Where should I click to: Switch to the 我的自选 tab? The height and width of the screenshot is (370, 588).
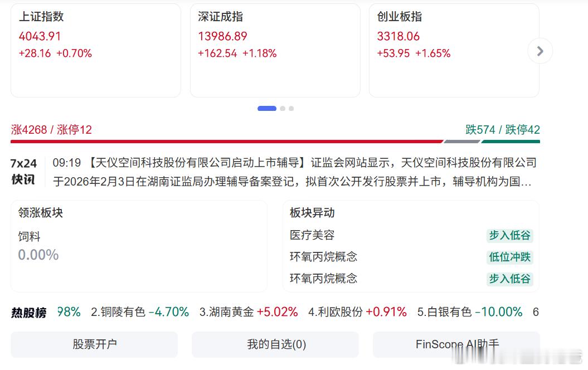[x=275, y=344]
